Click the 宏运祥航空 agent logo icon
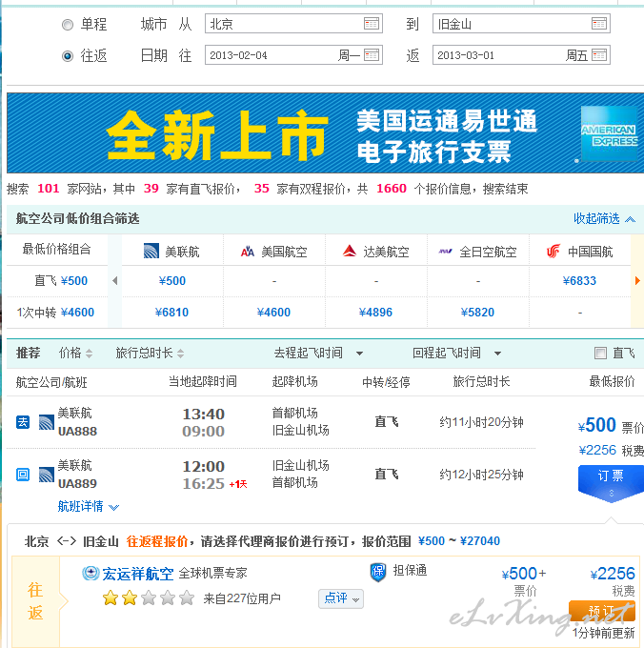 pos(91,574)
